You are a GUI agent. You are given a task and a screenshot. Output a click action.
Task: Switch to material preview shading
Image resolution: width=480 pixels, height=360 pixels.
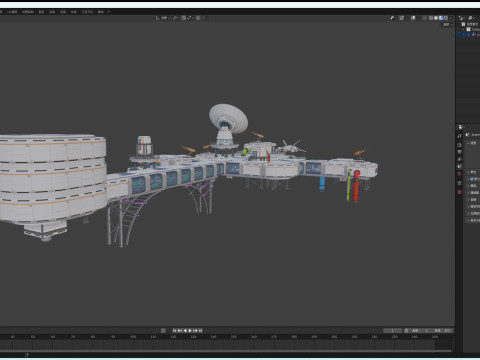click(x=441, y=18)
